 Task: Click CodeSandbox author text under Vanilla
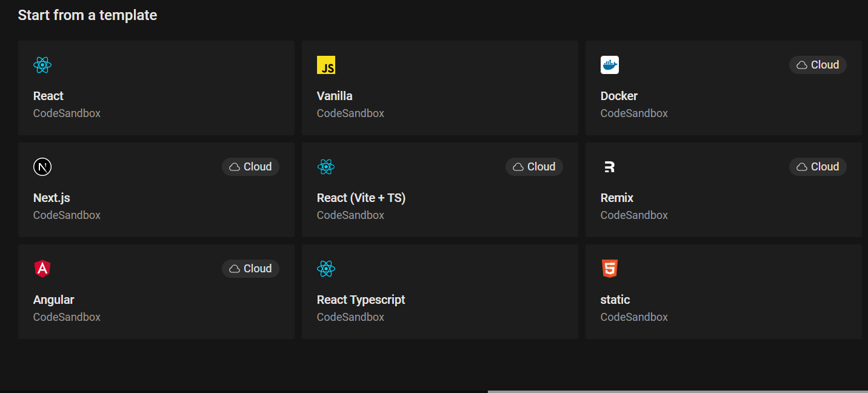click(350, 113)
